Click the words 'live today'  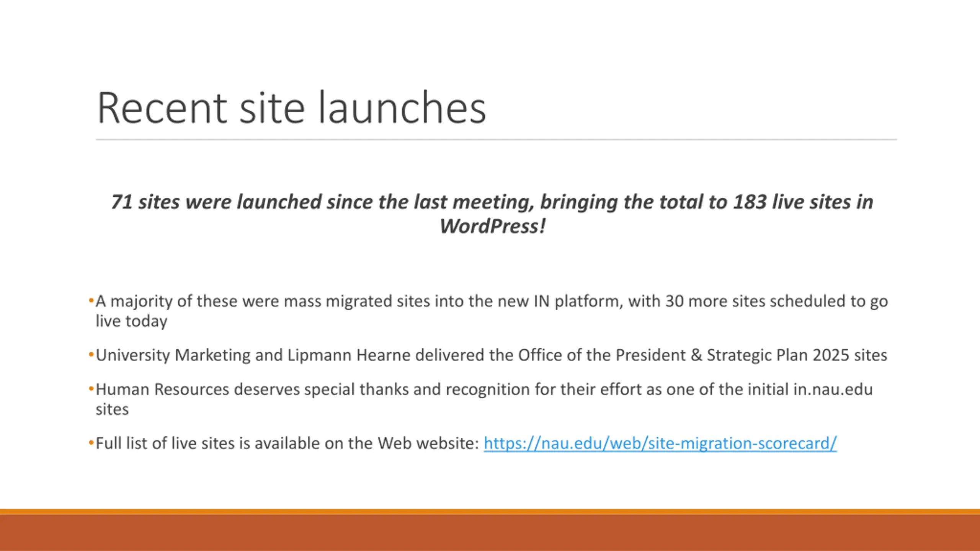point(131,321)
